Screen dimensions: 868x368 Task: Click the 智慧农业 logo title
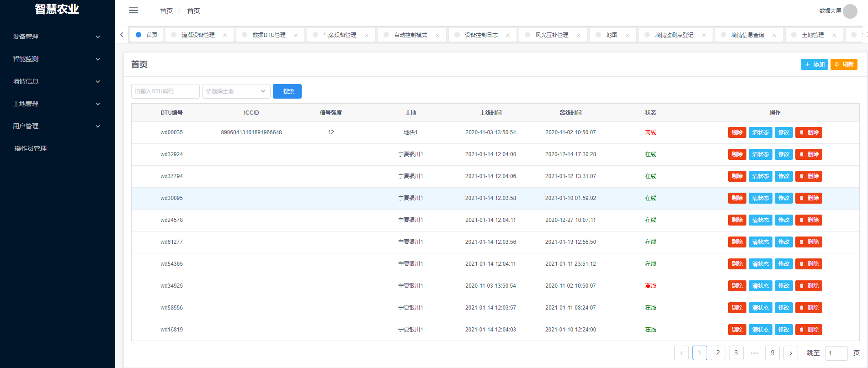coord(57,9)
